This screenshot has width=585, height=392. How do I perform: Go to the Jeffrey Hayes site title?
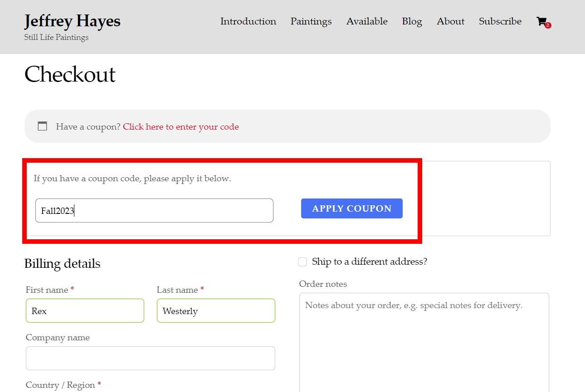(x=72, y=21)
